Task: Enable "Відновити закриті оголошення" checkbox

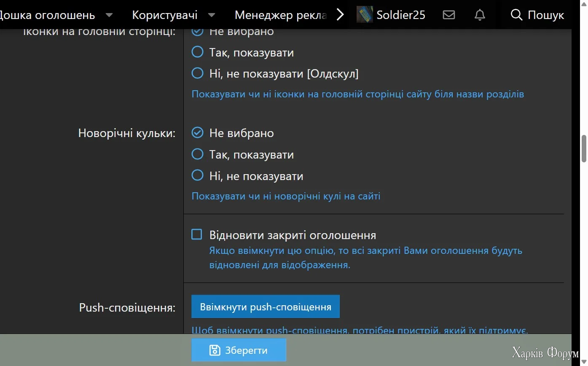Action: (x=197, y=234)
